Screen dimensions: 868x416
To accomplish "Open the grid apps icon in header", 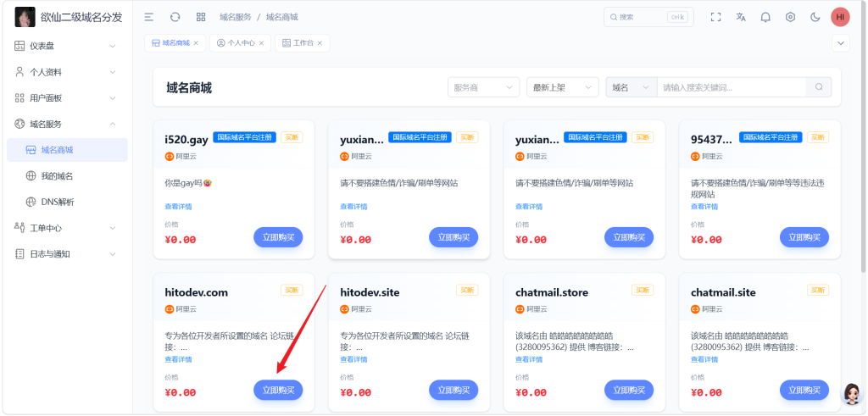I will (201, 17).
